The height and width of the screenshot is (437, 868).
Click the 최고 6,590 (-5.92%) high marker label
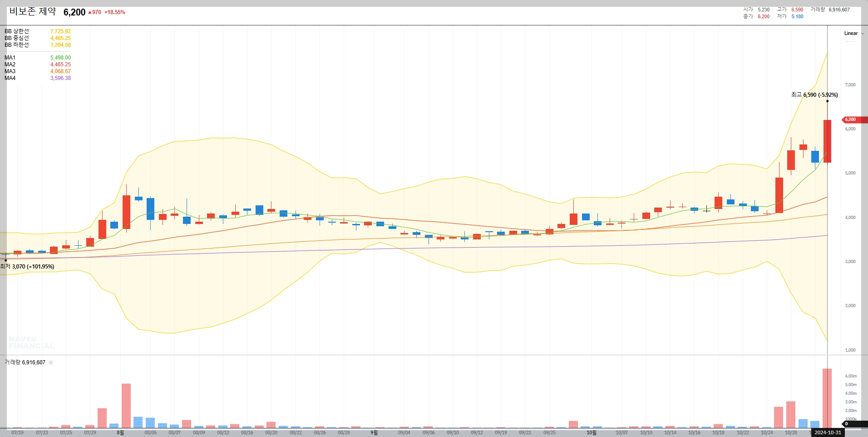click(x=814, y=95)
